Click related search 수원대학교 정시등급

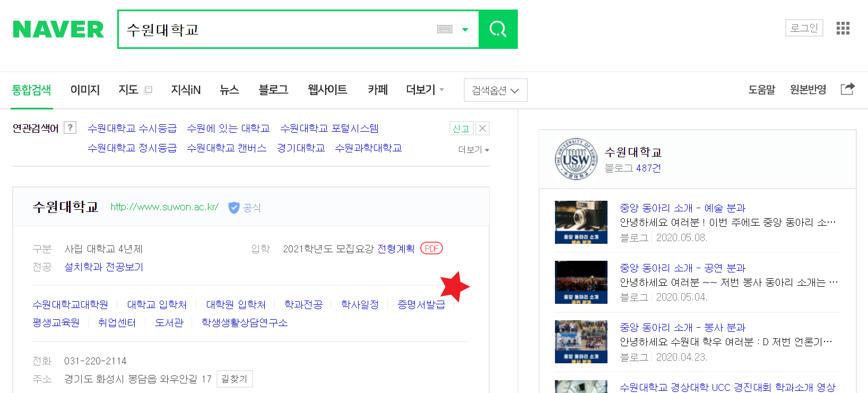(x=132, y=148)
